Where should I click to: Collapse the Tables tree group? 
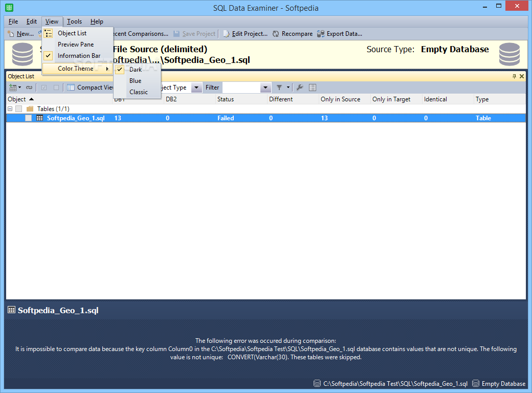click(x=10, y=109)
